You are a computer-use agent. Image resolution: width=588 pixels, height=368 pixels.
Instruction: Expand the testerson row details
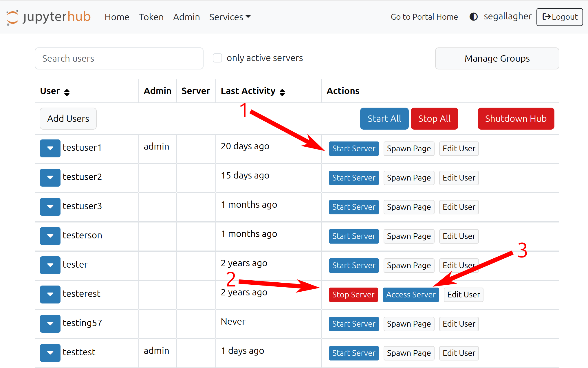(50, 236)
